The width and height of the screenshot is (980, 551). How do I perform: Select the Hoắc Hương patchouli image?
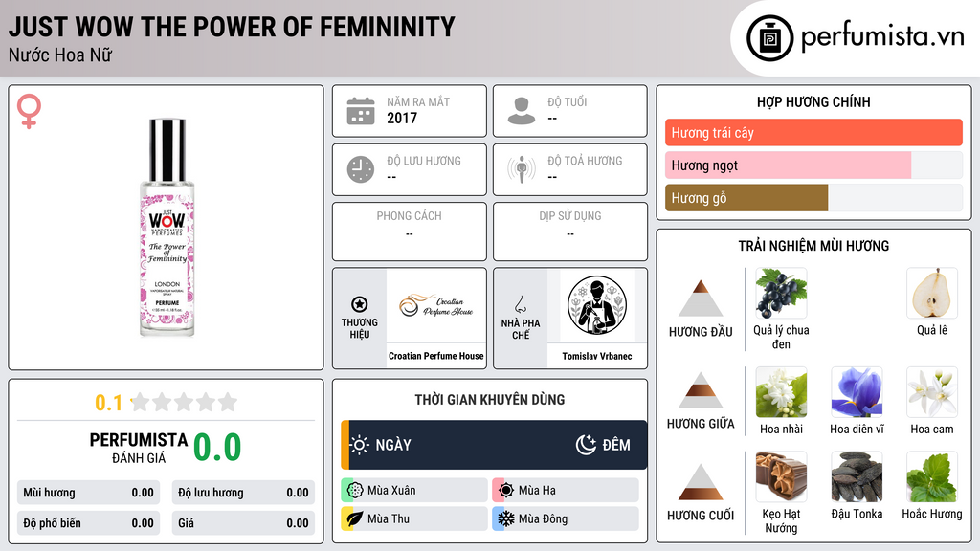[932, 476]
